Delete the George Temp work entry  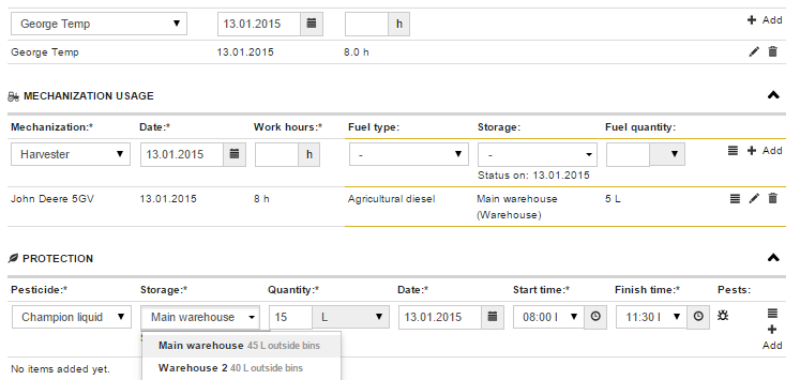773,52
